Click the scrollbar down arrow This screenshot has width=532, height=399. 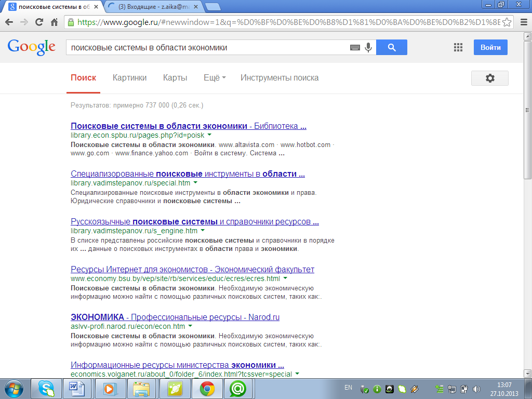pyautogui.click(x=527, y=374)
